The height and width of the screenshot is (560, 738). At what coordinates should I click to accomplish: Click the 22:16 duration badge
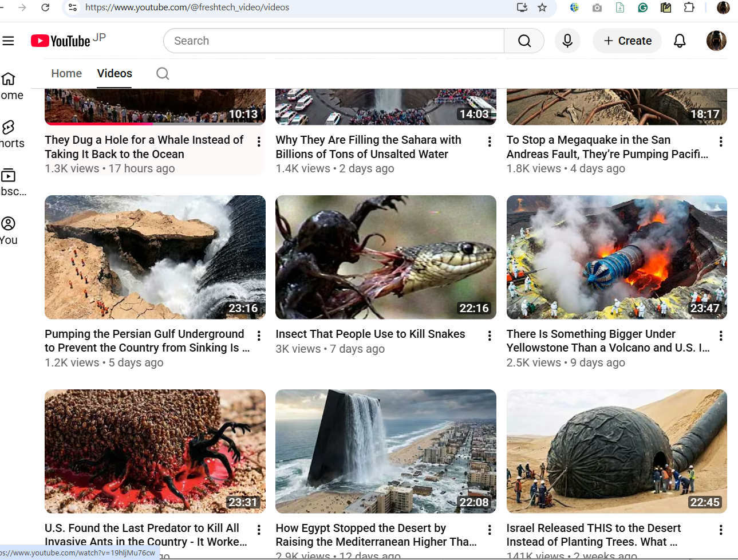click(x=474, y=308)
